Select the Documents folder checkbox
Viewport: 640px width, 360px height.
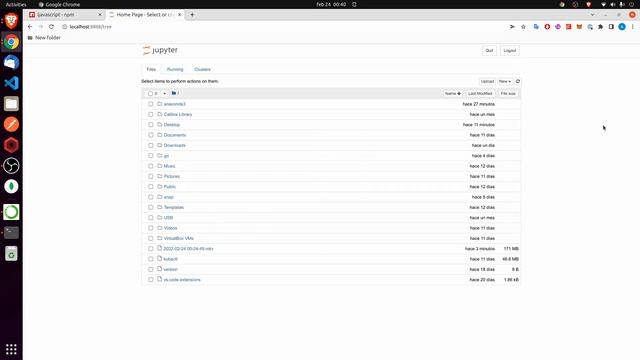[151, 135]
